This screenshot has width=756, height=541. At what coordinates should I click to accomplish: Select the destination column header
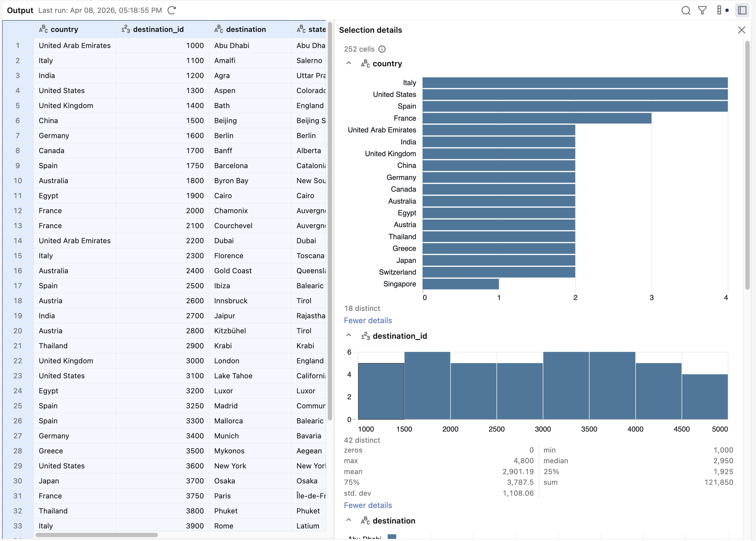pos(246,29)
